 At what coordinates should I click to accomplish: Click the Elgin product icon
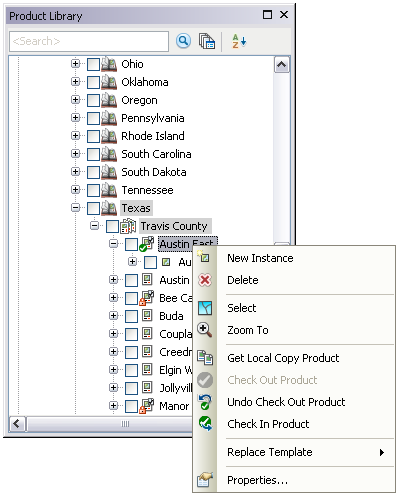tap(147, 370)
